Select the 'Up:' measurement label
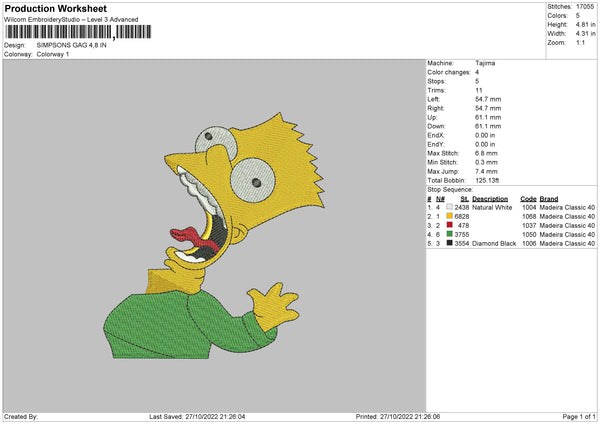The image size is (600, 424). coord(432,117)
